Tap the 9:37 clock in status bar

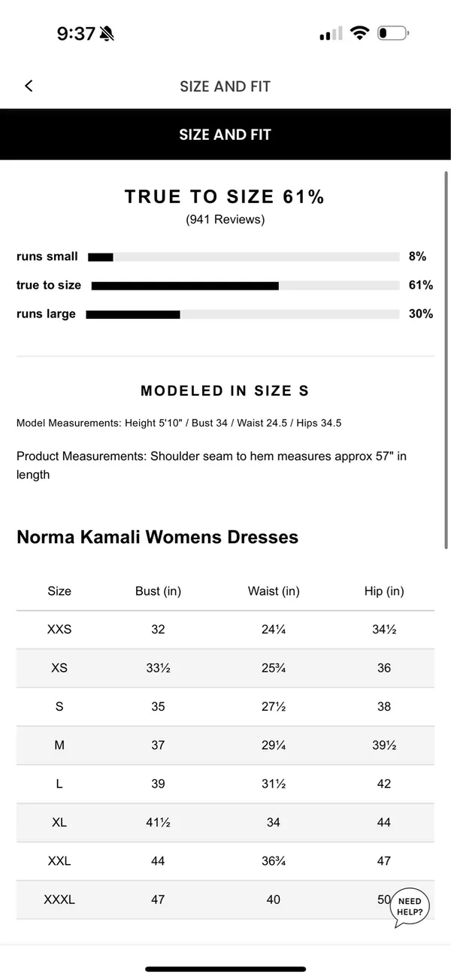click(x=76, y=33)
